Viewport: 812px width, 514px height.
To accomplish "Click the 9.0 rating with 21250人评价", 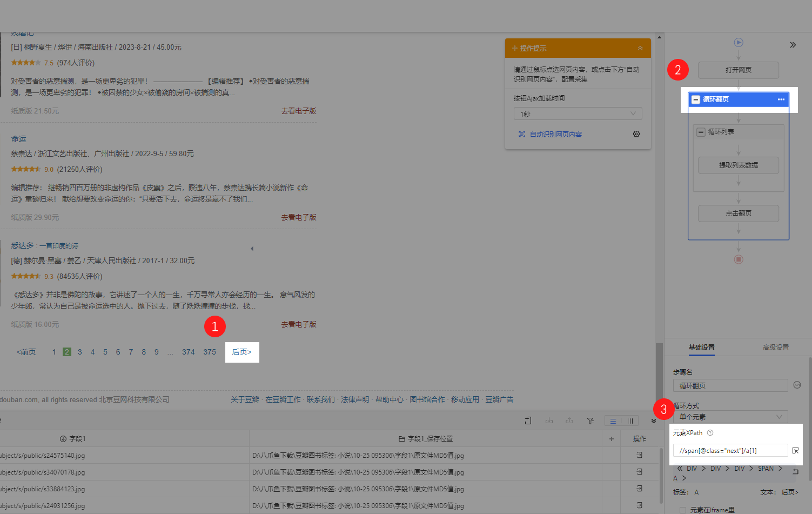I will point(57,170).
